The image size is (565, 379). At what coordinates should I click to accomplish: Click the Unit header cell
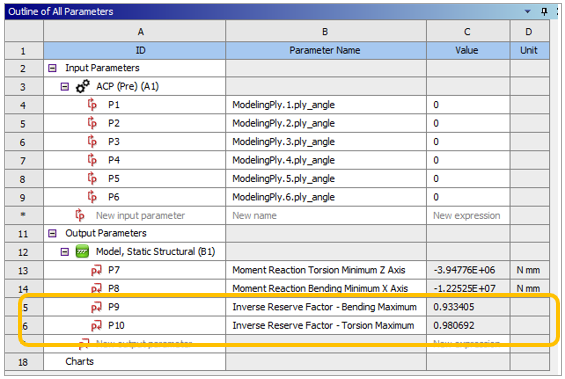(x=530, y=50)
